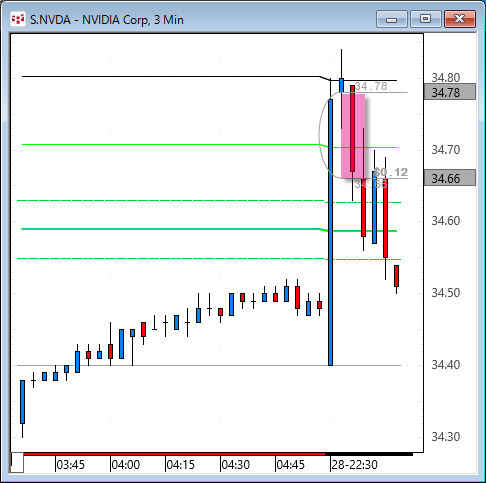Screen dimensions: 486x483
Task: Click the chart window icon beside S.NVDA title
Action: 18,19
